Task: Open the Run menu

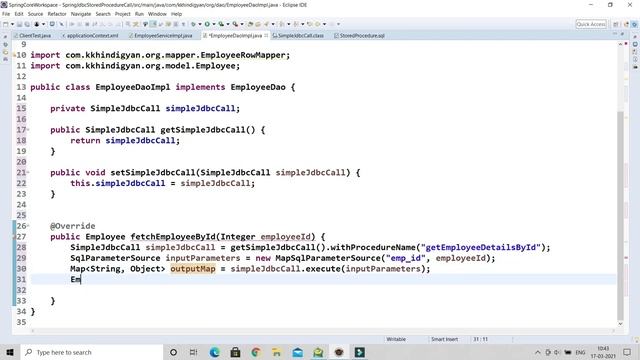Action: (x=139, y=14)
